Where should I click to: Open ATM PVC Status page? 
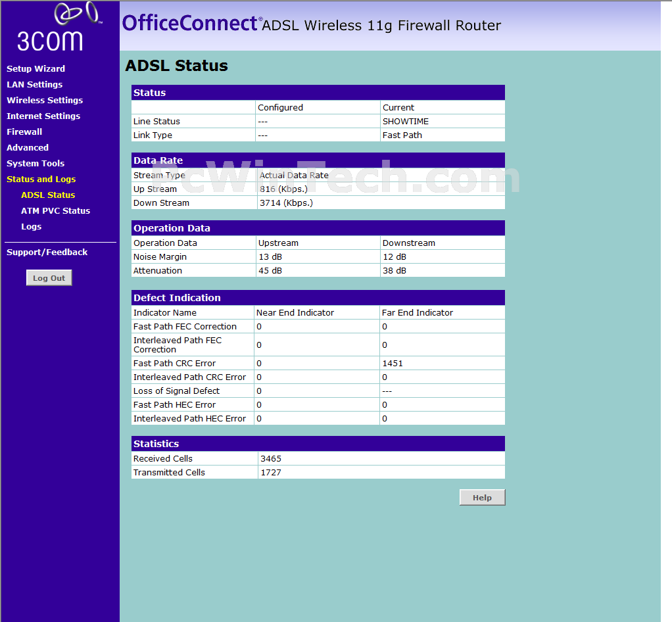tap(55, 211)
